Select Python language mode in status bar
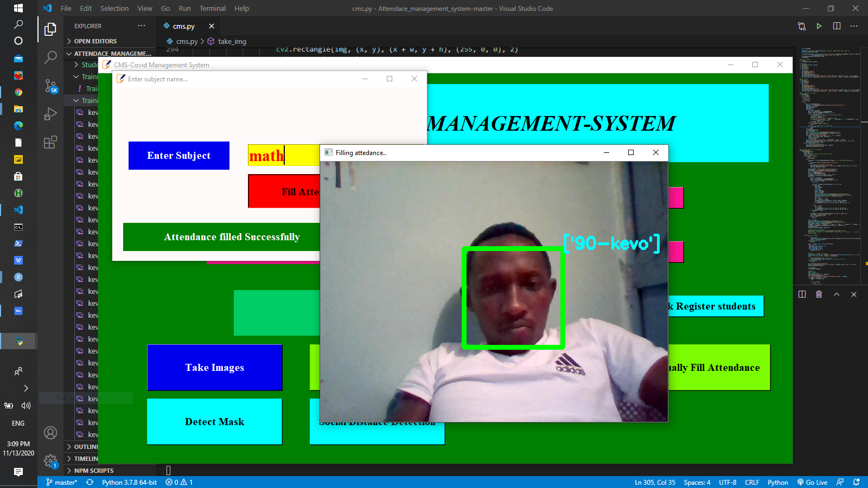 click(x=777, y=482)
